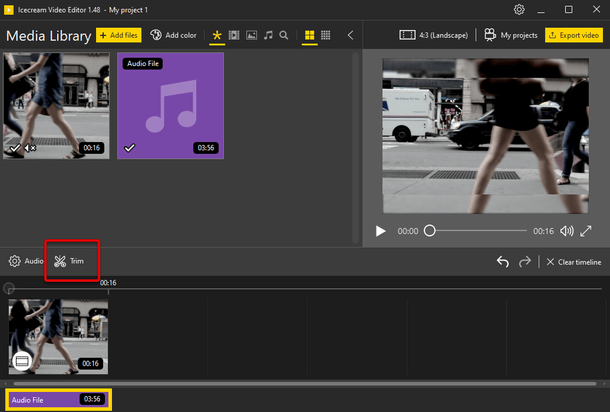The width and height of the screenshot is (610, 412).
Task: Undo the last action
Action: coord(503,262)
